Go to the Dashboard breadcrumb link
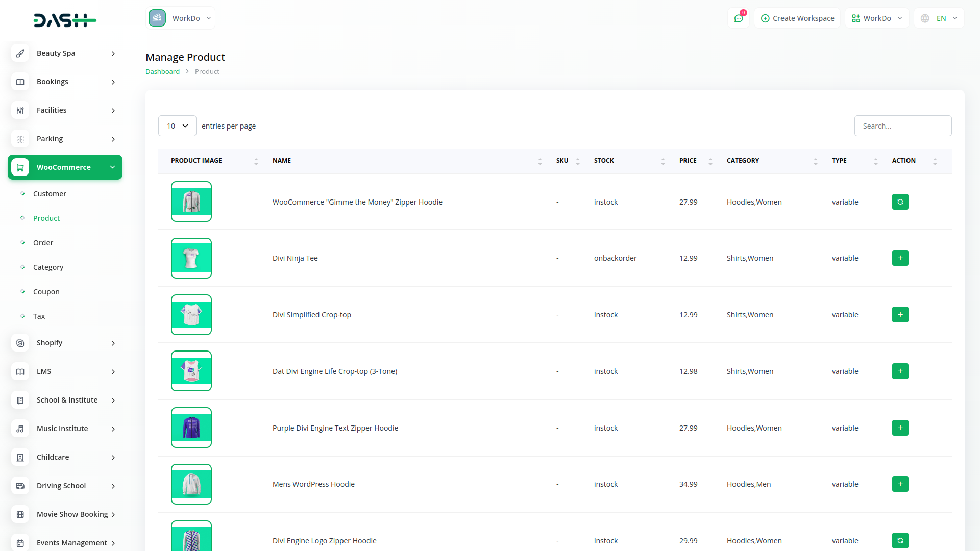 [x=162, y=71]
